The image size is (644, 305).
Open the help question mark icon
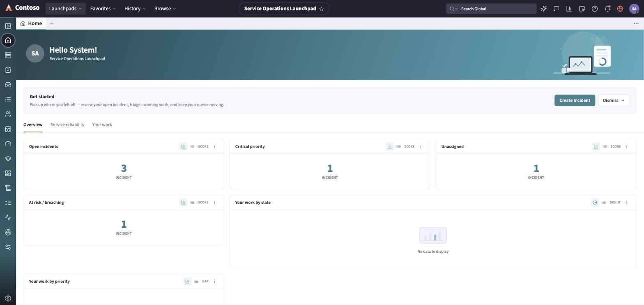(595, 9)
